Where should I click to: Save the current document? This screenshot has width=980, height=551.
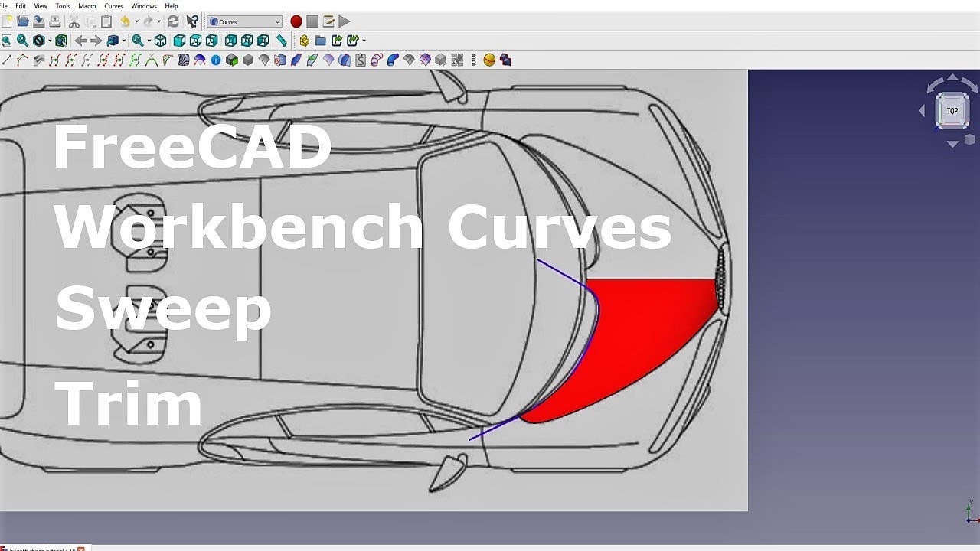[38, 21]
